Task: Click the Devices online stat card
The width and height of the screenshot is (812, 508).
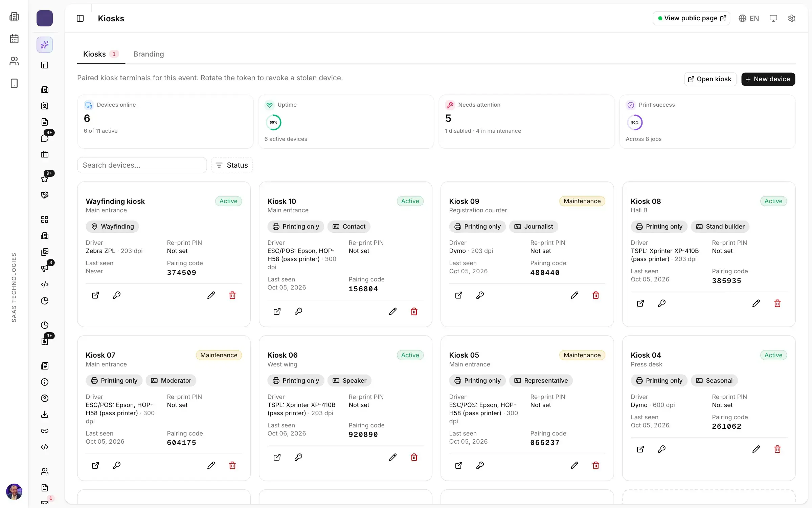Action: tap(165, 121)
